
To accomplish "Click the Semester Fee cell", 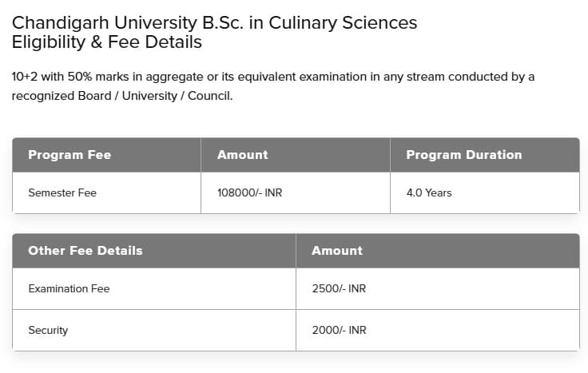I will [x=62, y=192].
